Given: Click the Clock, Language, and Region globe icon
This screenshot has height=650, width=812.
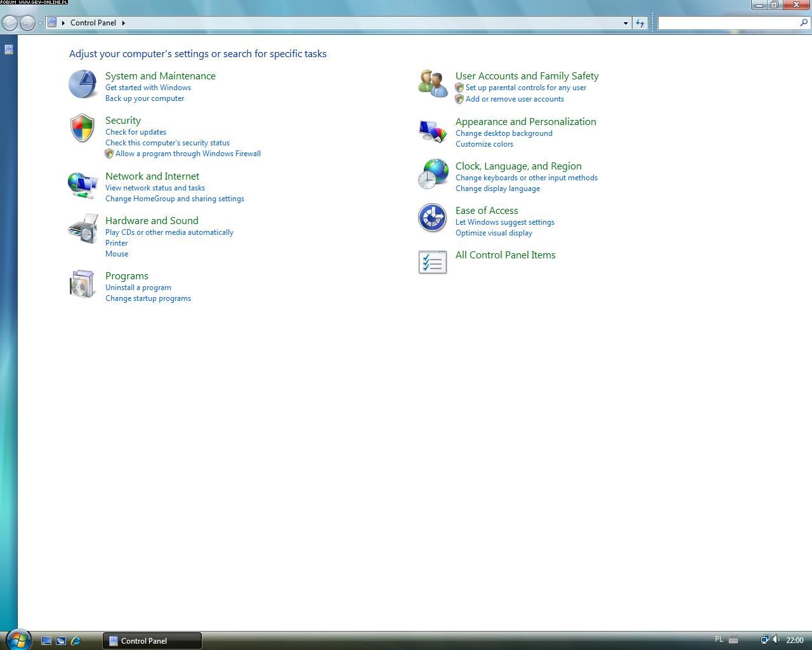Looking at the screenshot, I should point(433,174).
